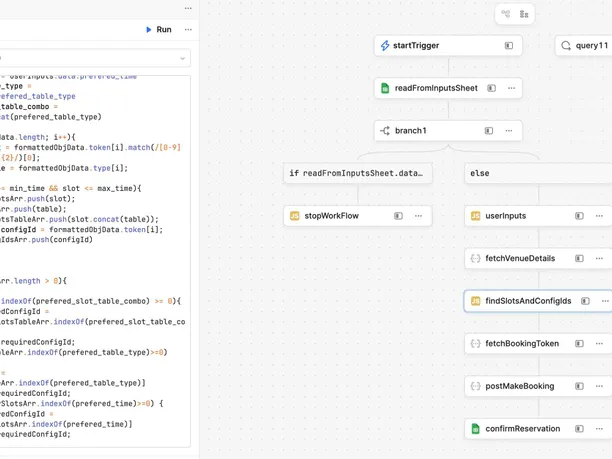
Task: Open the fetchVenueDetails more options menu
Action: [599, 258]
